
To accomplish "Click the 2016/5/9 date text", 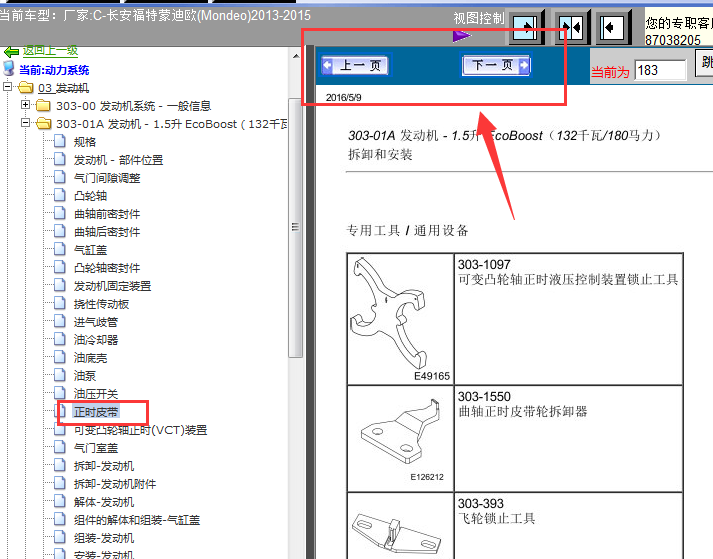I will click(x=343, y=97).
